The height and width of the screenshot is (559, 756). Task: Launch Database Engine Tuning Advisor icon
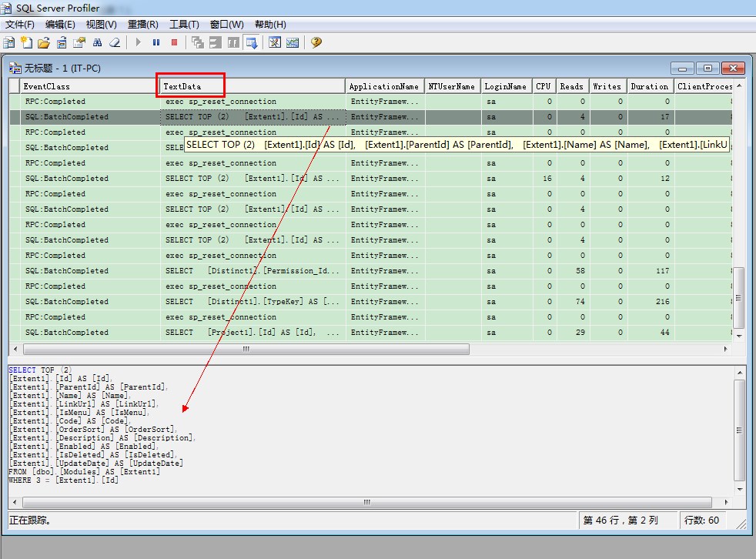pyautogui.click(x=275, y=43)
